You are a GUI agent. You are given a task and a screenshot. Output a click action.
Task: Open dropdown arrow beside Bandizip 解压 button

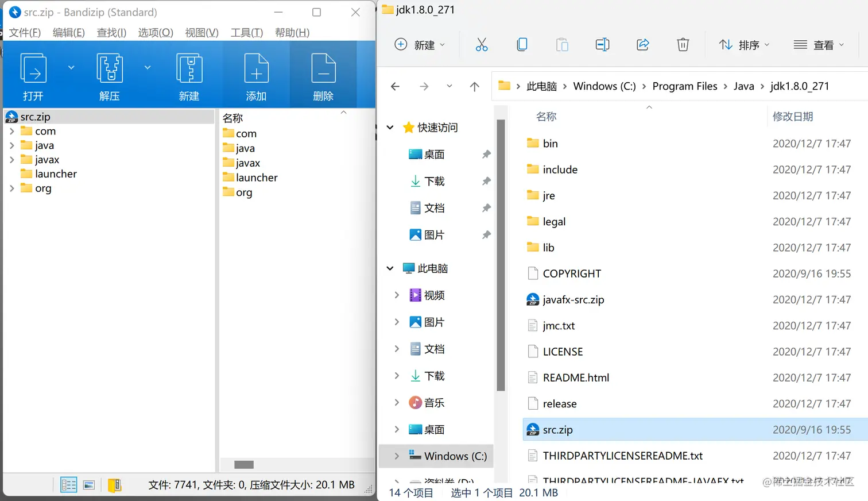click(x=148, y=67)
